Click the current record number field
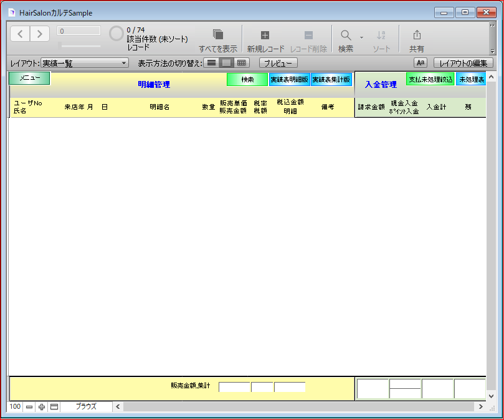The image size is (504, 420). 78,31
